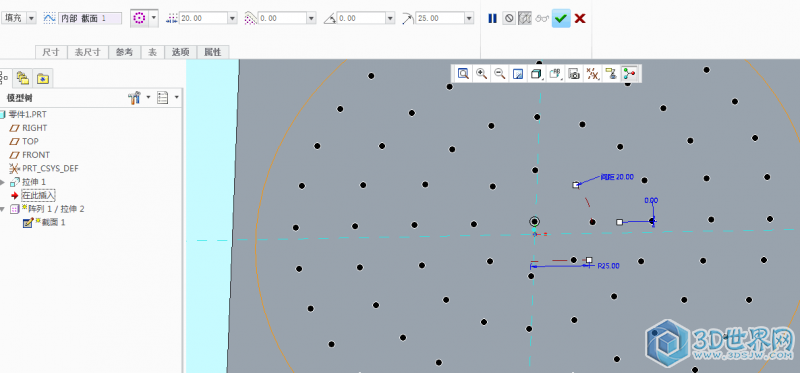Collapse the 阵列 1 / 拉伸 2 node
This screenshot has height=373, width=800.
[x=3, y=209]
